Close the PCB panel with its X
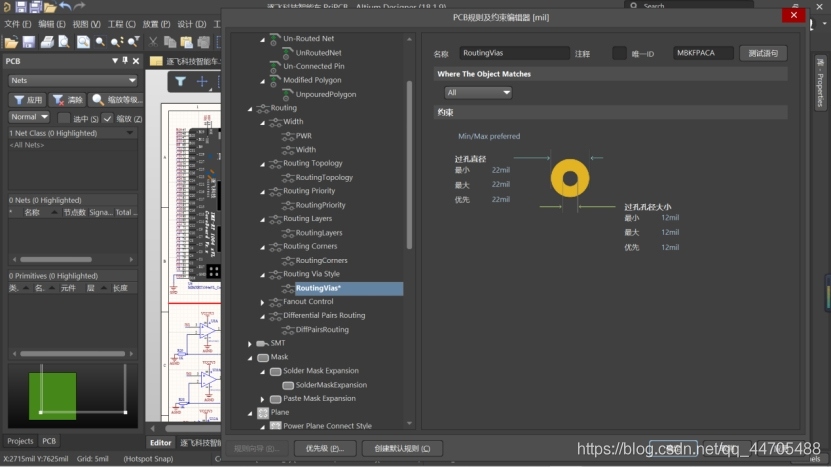831x468 pixels. point(136,61)
